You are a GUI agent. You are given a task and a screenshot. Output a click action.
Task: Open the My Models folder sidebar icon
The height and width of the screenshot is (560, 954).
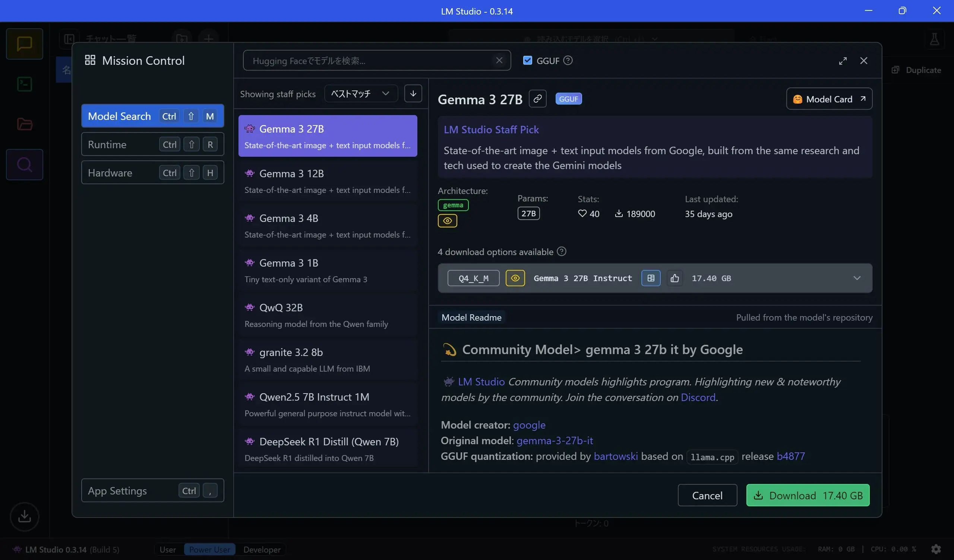(25, 124)
